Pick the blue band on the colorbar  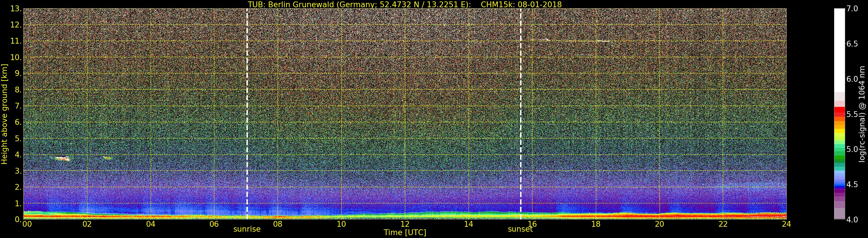839,184
